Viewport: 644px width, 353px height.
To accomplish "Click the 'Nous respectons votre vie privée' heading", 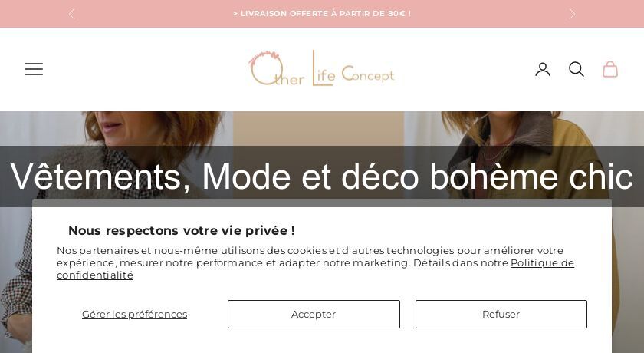I will click(x=182, y=230).
